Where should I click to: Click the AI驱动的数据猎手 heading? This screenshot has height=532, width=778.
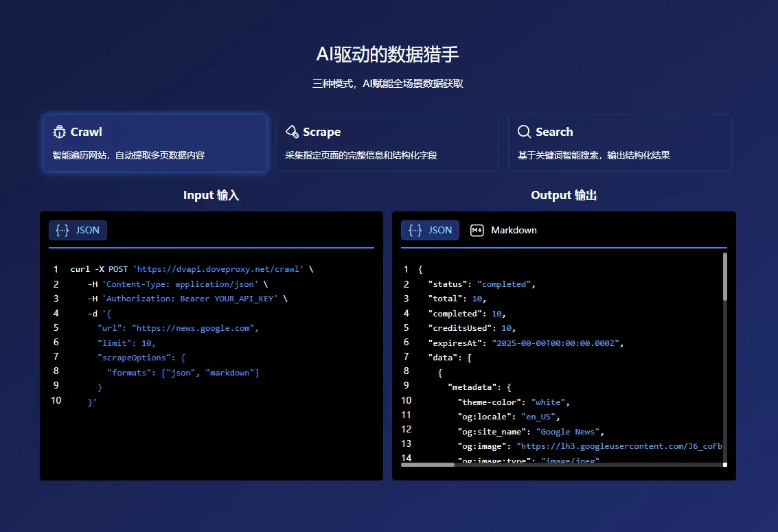point(388,54)
